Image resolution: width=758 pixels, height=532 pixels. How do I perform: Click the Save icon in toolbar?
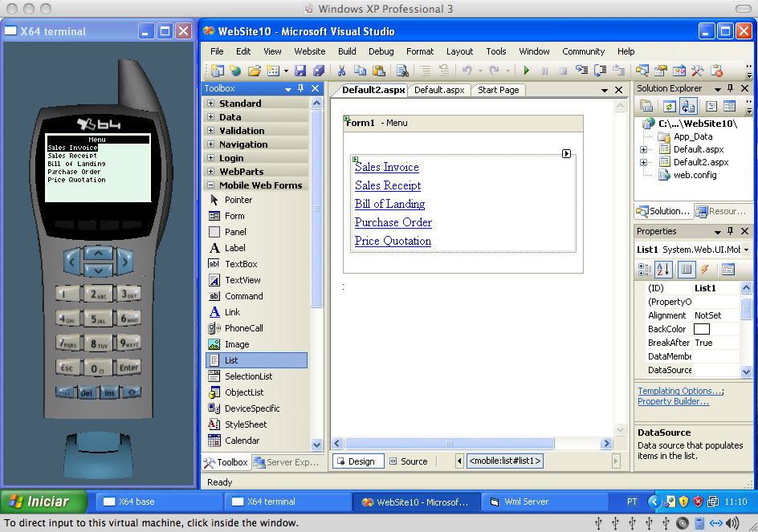(300, 71)
